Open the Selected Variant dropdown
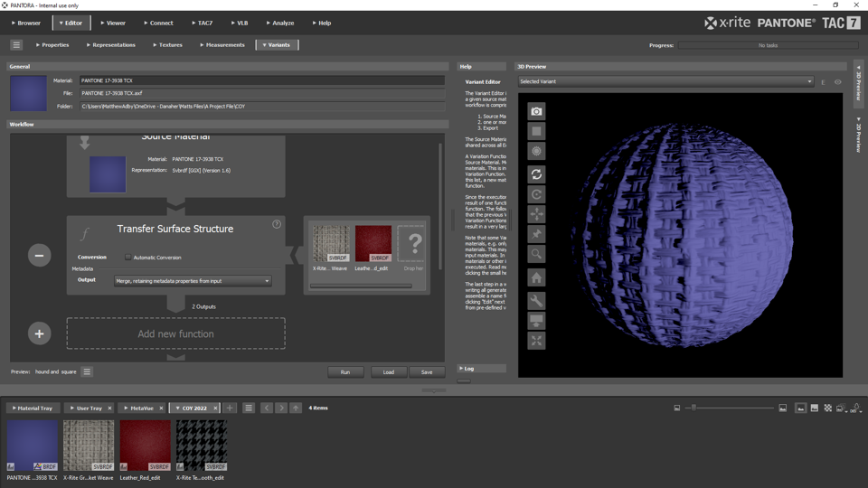 665,81
